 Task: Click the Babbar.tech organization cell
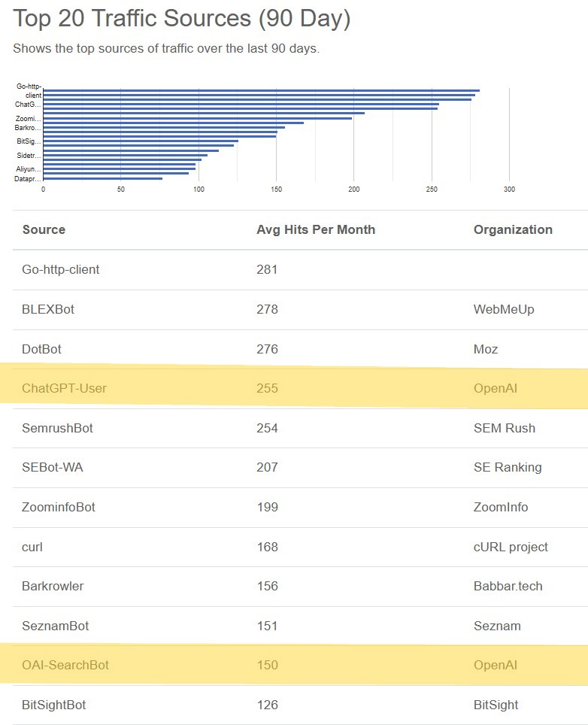[x=508, y=586]
